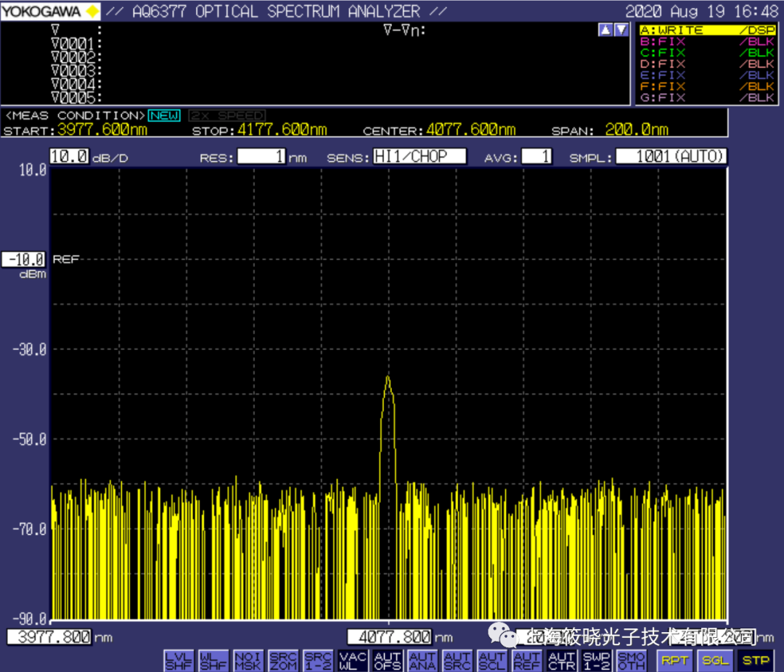Toggle the SWP 1-2 sweep marker mode
Screen dimensions: 784x672
597,660
